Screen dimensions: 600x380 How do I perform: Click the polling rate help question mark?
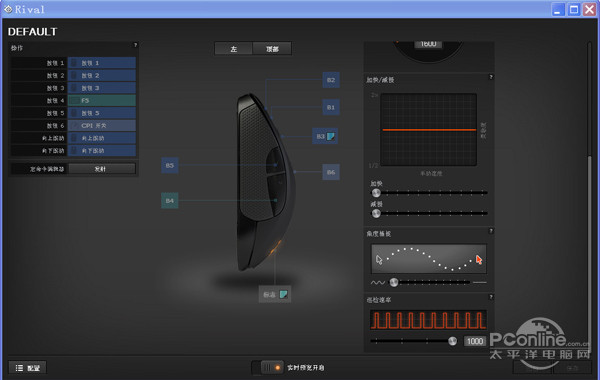[491, 297]
